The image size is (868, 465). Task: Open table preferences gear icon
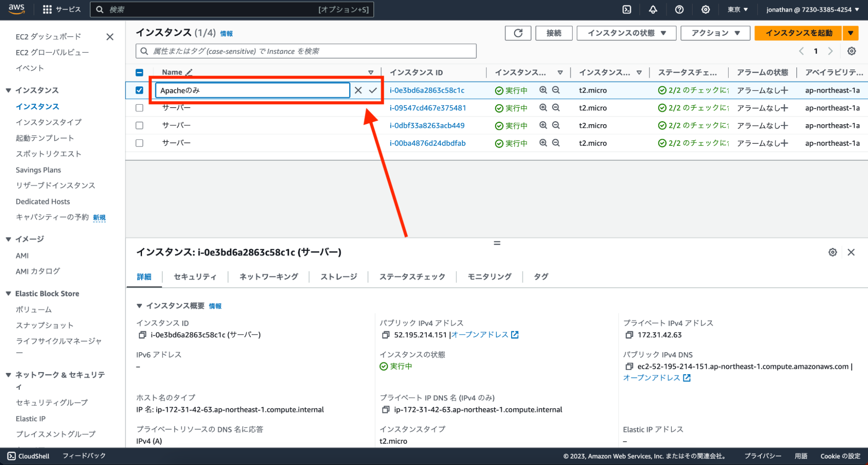[x=851, y=51]
